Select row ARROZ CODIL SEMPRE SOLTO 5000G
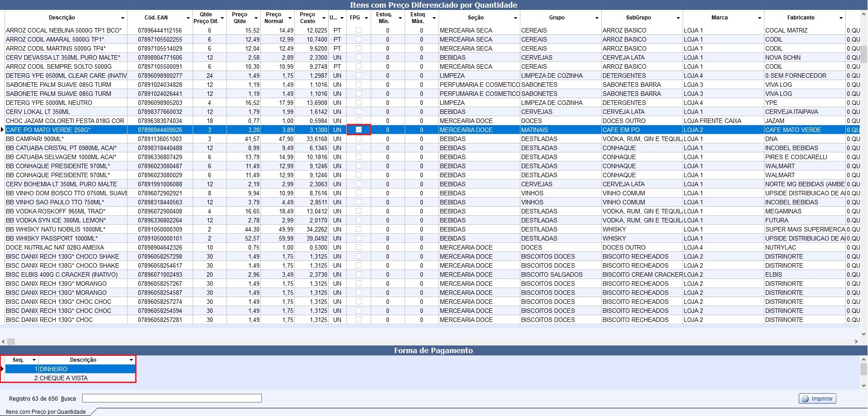868x416 pixels. (432, 66)
